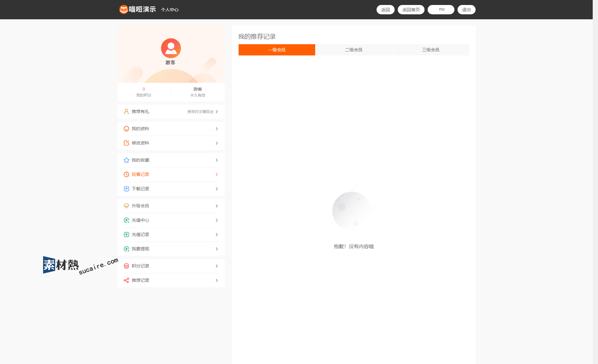
Task: Click chevron beside 推荐好友赚现金
Action: (x=217, y=111)
